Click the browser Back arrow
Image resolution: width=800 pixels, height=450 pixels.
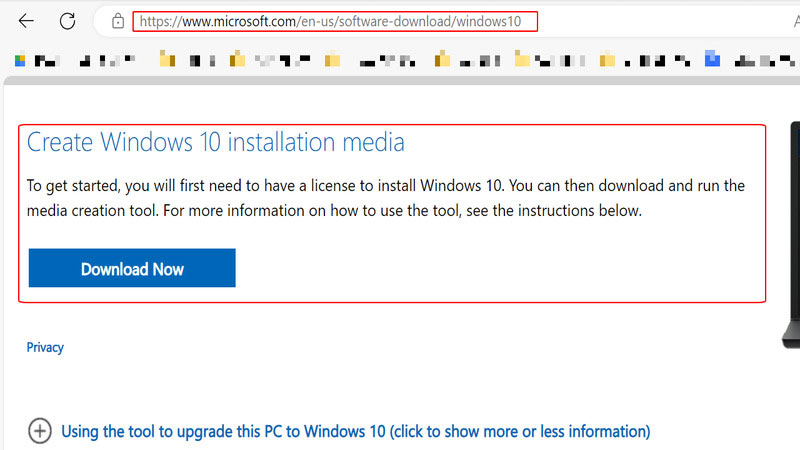click(26, 21)
